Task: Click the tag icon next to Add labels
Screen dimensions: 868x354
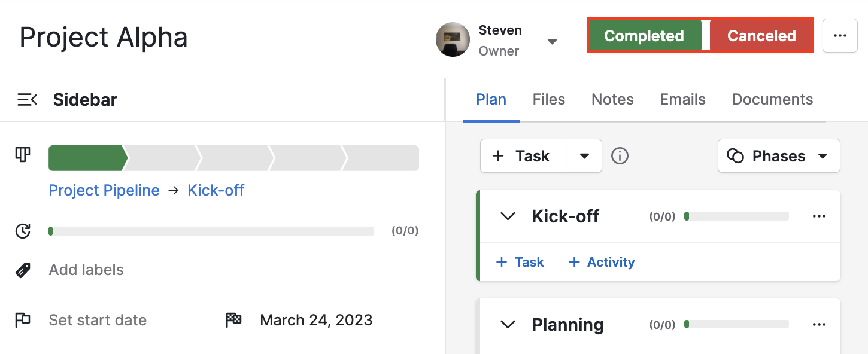Action: click(22, 270)
